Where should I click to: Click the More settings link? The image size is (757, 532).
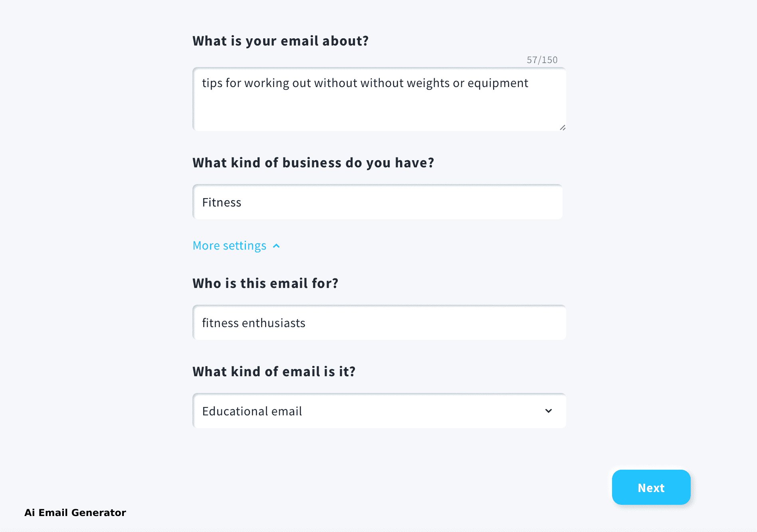pos(229,246)
